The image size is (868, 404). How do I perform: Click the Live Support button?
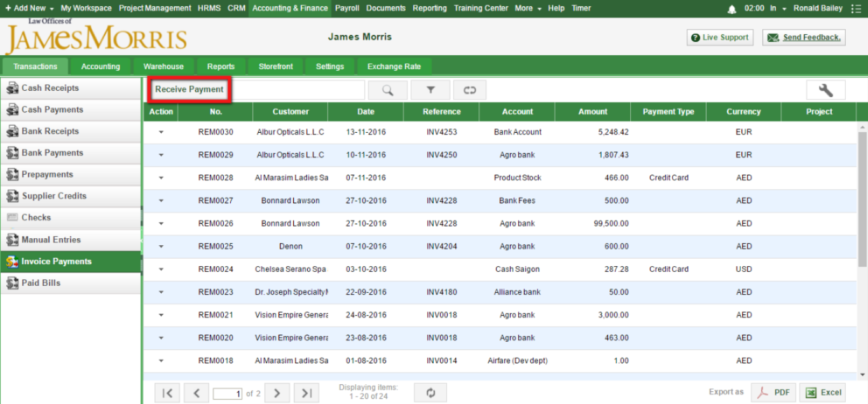click(720, 37)
